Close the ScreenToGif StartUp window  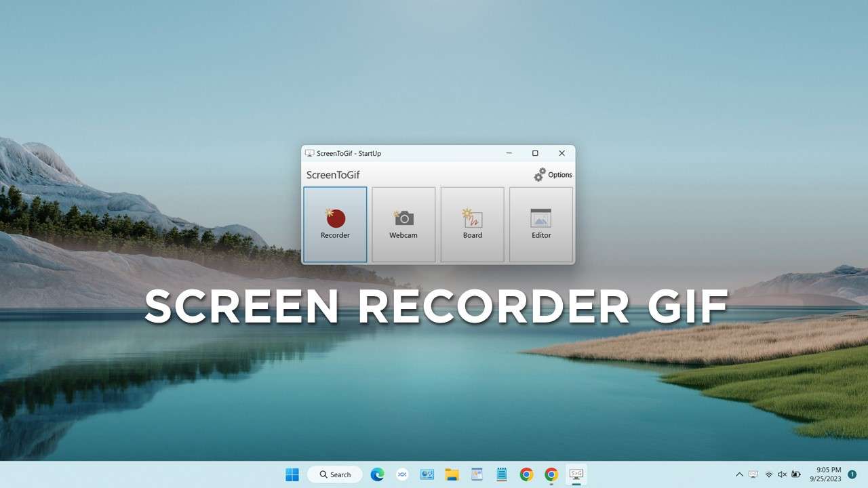tap(561, 153)
